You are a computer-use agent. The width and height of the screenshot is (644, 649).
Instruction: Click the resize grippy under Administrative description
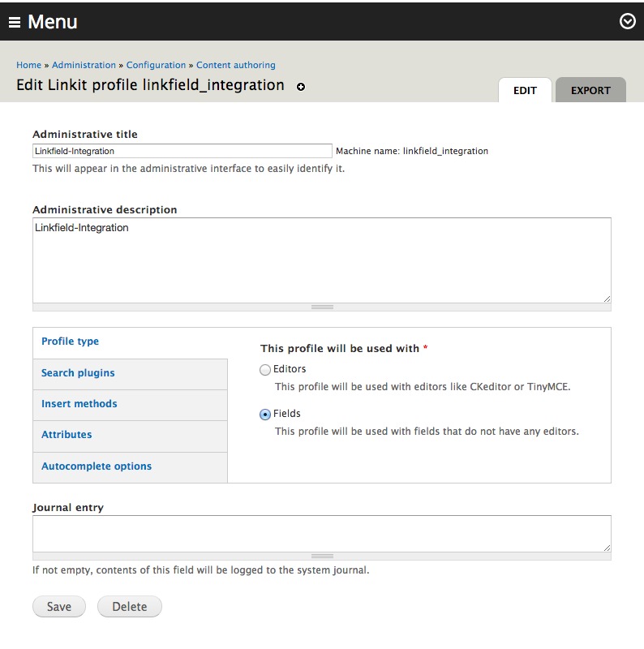321,306
